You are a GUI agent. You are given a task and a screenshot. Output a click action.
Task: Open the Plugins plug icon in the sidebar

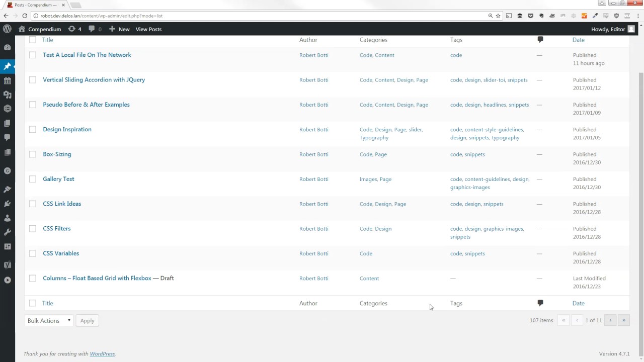click(x=7, y=204)
